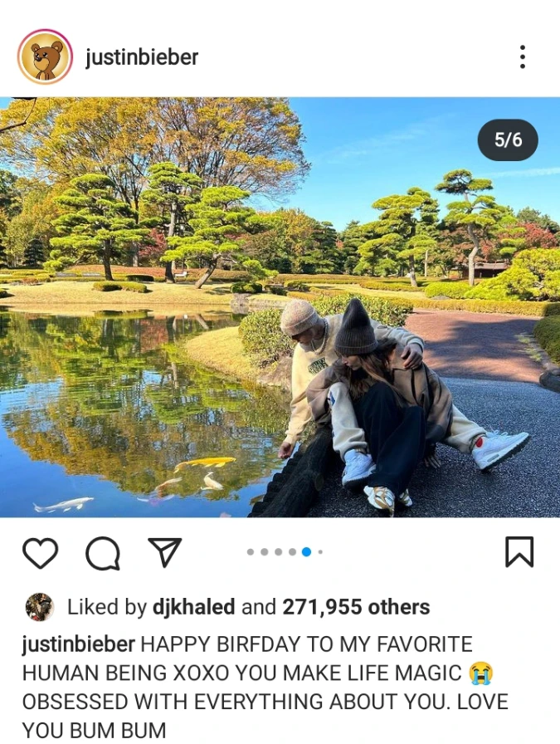Open comments via speech bubble icon
This screenshot has height=744, width=560.
tap(102, 553)
